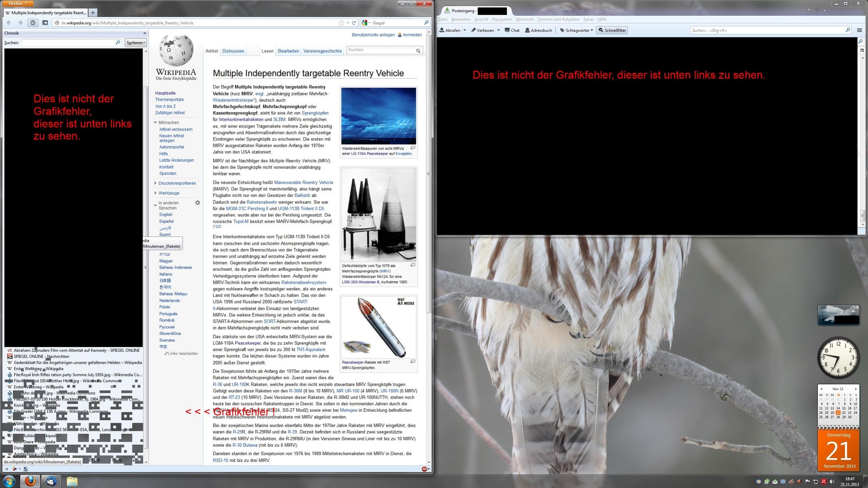
Task: Switch to the Versionsgeschichte tab
Action: pyautogui.click(x=322, y=51)
